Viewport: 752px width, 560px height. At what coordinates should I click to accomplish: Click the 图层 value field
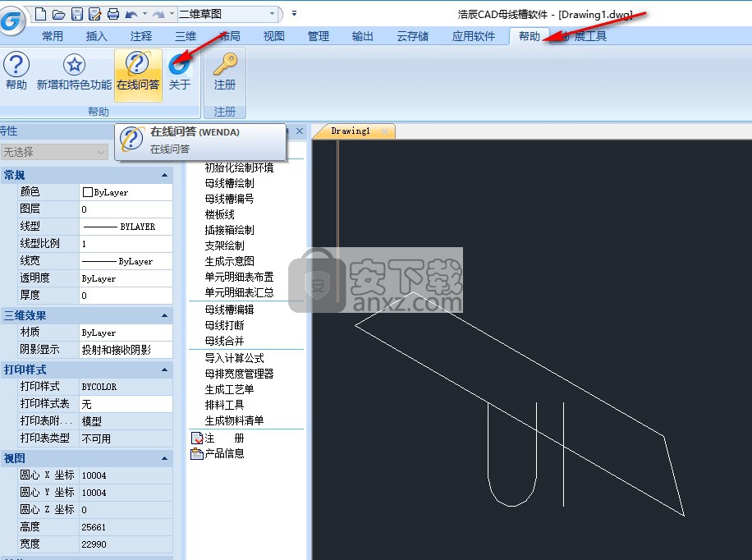[126, 209]
